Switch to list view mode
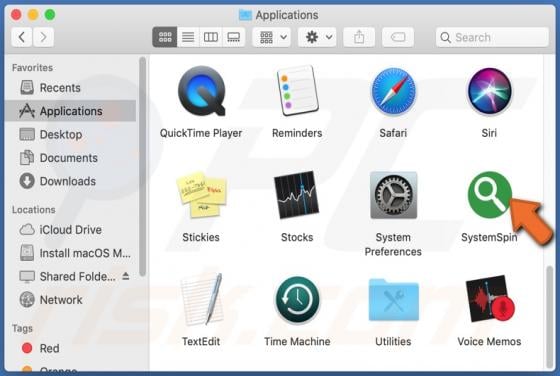Viewport: 560px width, 376px height. tap(188, 37)
